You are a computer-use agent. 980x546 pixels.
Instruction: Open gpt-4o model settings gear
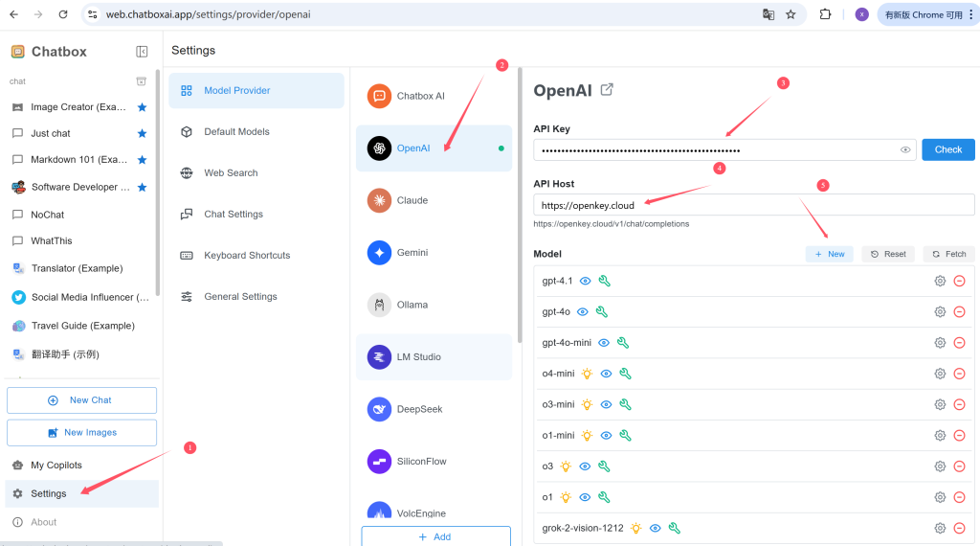(x=940, y=311)
